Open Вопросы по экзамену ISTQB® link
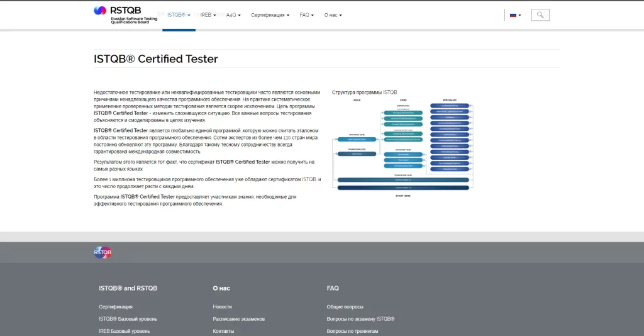Screen dimensions: 644x336 pyautogui.click(x=360, y=319)
